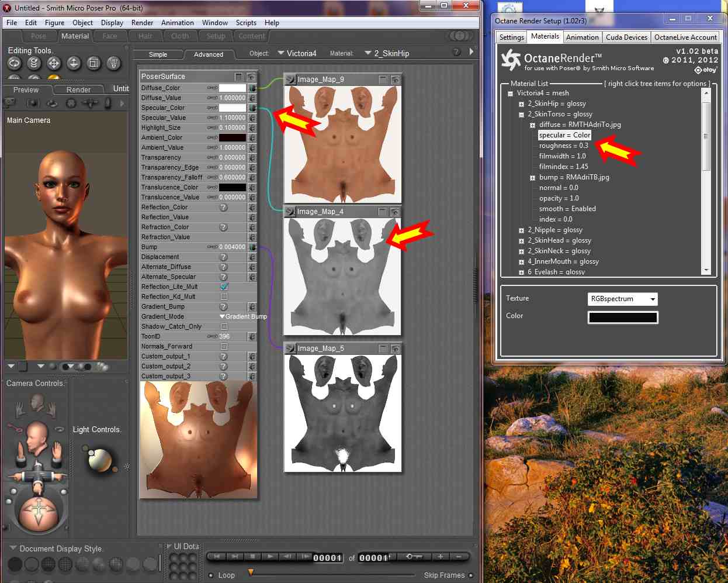Image resolution: width=728 pixels, height=583 pixels.
Task: Collapse the Image_Map_4 node window
Action: 383,212
